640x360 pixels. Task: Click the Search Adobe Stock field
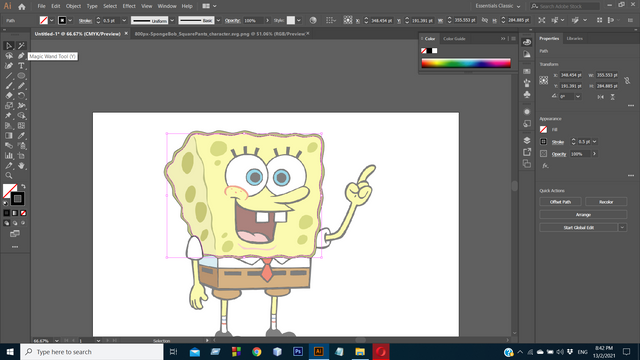click(565, 6)
